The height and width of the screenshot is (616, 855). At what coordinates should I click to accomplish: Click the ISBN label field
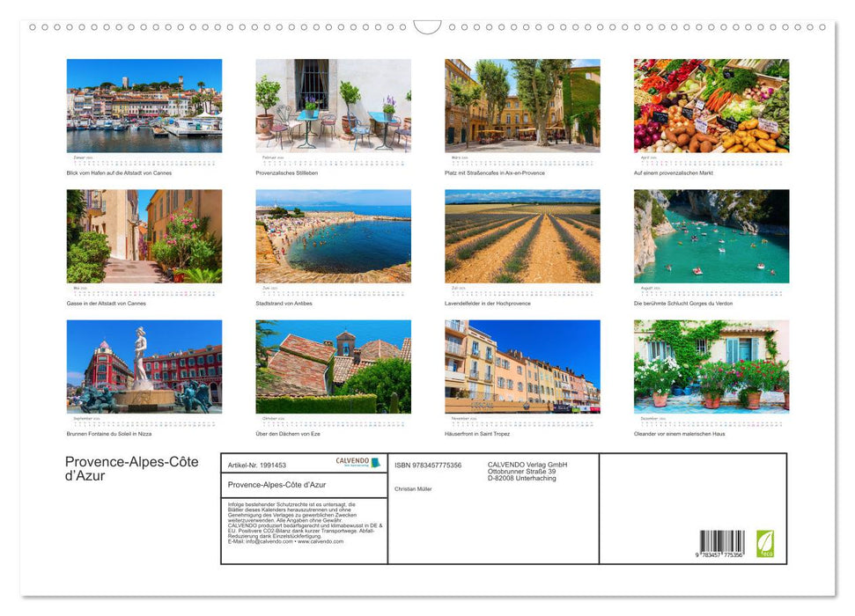click(x=429, y=464)
